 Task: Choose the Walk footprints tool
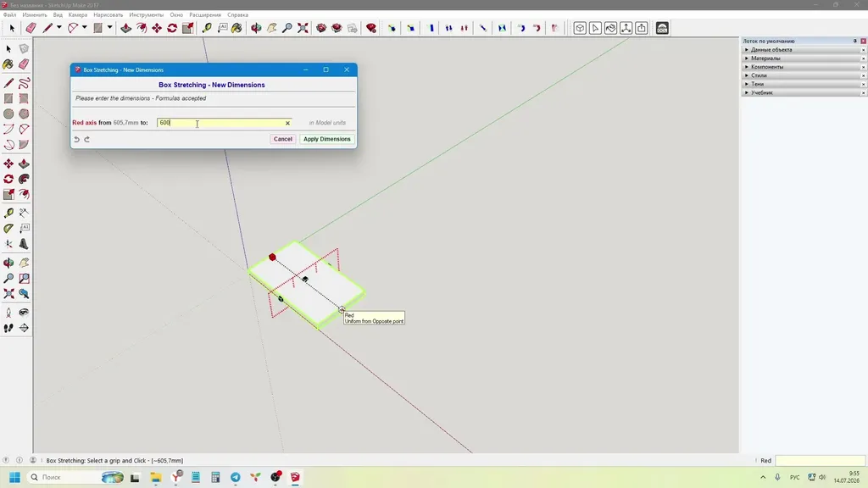tap(8, 328)
